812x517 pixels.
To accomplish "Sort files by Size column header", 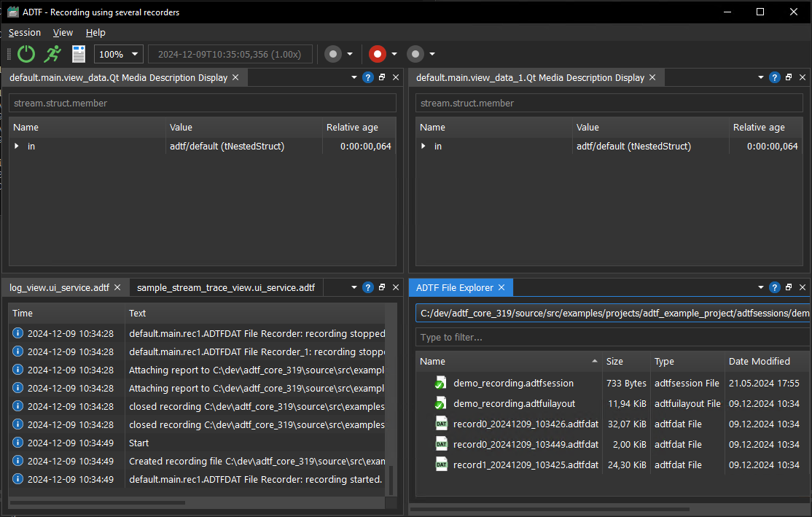I will pos(626,362).
